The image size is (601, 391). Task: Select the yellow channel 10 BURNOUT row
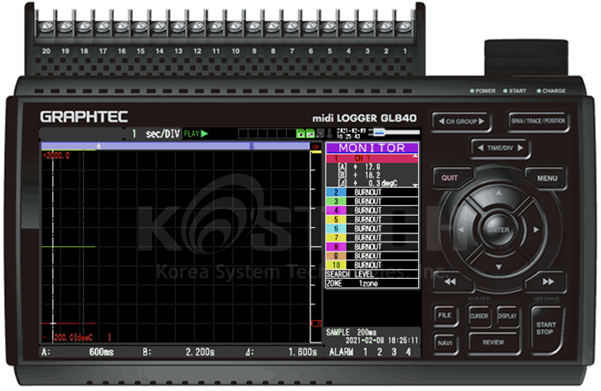pyautogui.click(x=372, y=265)
